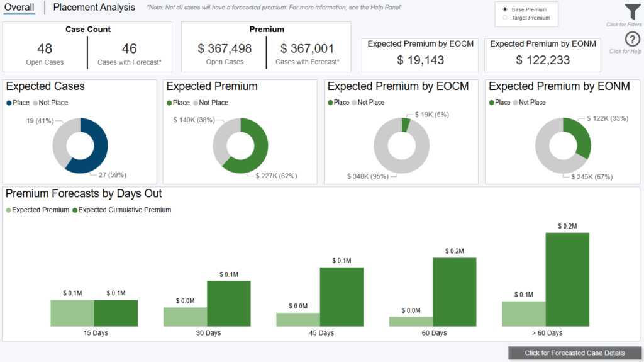The width and height of the screenshot is (644, 362).
Task: Click for Forecasted Case Details button
Action: 575,353
